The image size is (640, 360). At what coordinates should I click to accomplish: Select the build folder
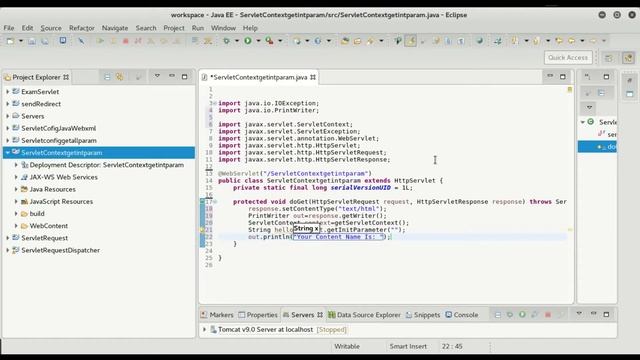(x=37, y=213)
